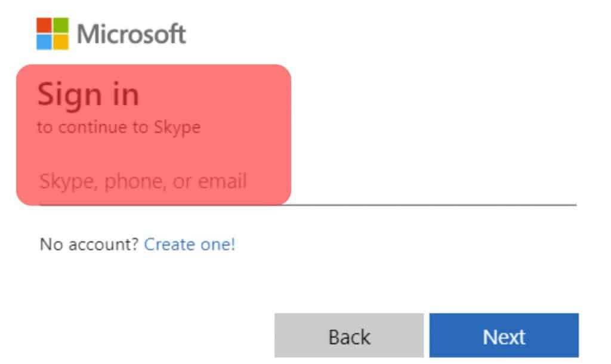Screen dimensions: 611x364
Task: Click the Sign in heading
Action: click(x=90, y=94)
